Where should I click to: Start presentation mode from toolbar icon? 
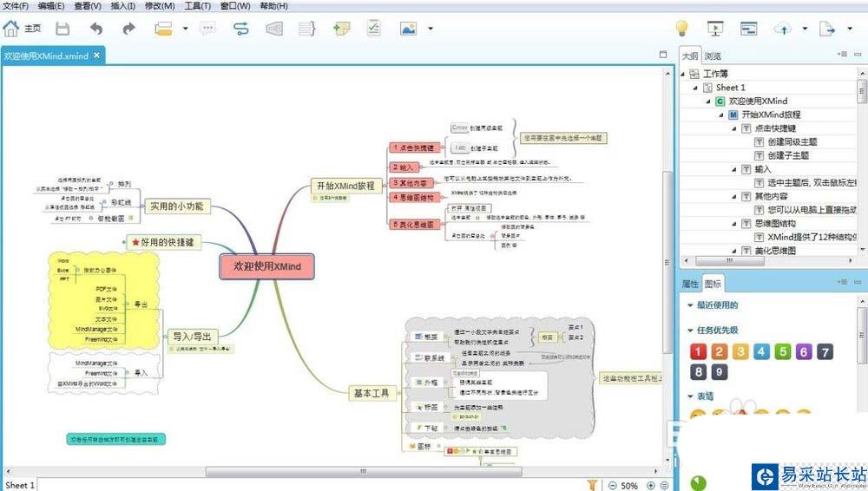(715, 29)
